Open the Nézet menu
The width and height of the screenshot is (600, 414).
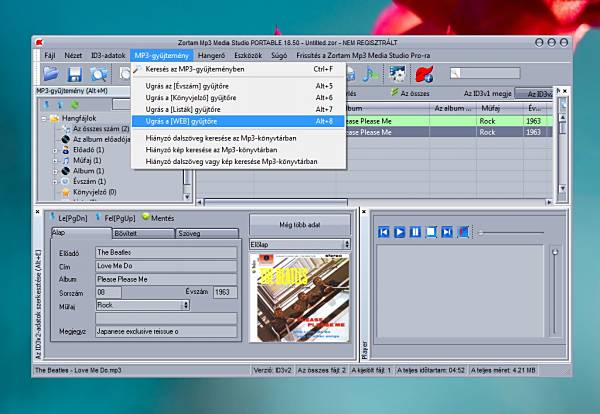pyautogui.click(x=73, y=55)
